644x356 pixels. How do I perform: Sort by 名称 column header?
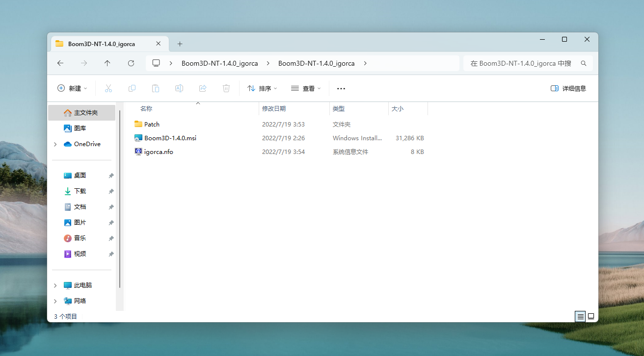click(x=146, y=108)
